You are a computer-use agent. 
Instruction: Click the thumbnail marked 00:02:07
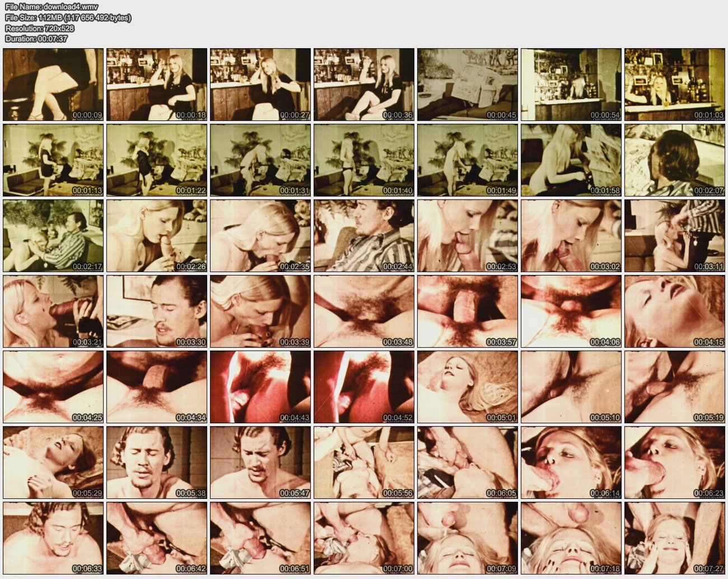(x=675, y=160)
